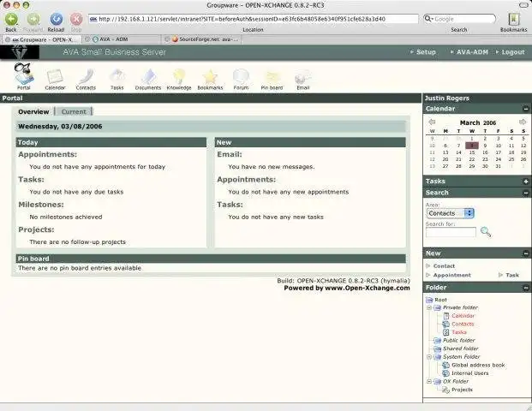Collapse the Search side panel
Screen dimensions: 532x411
(x=525, y=193)
